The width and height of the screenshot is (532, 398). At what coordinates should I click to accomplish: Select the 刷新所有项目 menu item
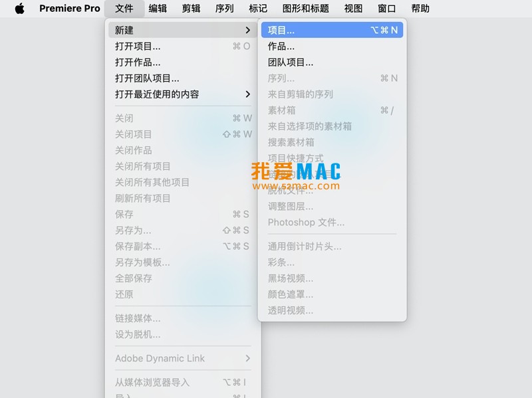tap(183, 198)
